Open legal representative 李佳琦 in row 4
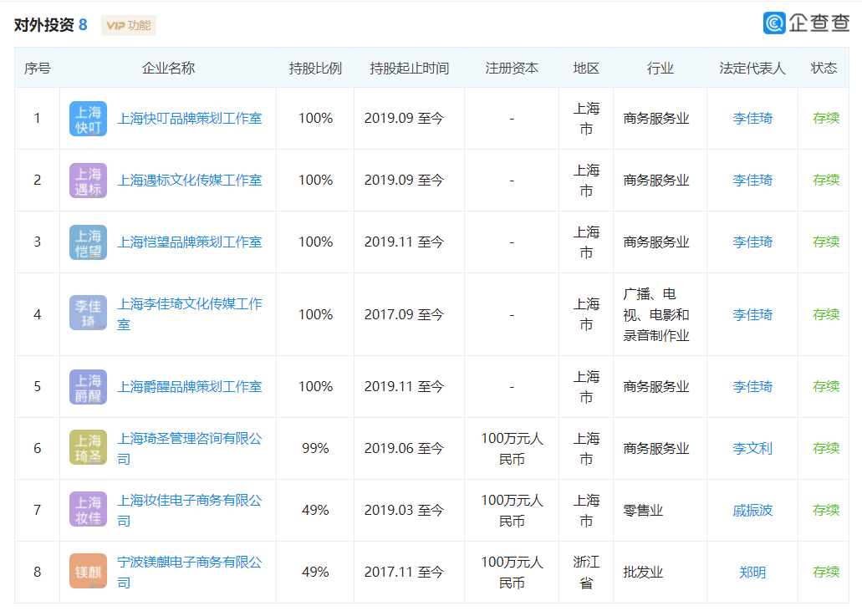The image size is (862, 616). 752,314
